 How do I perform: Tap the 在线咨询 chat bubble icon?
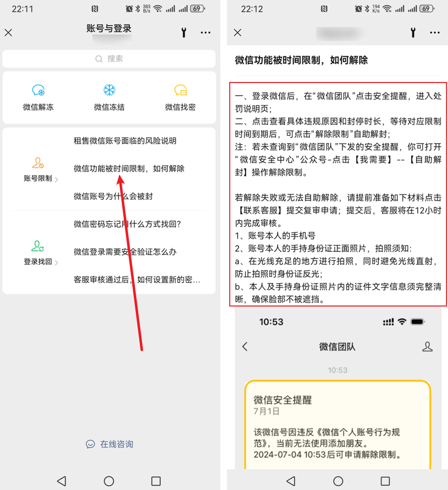click(90, 444)
